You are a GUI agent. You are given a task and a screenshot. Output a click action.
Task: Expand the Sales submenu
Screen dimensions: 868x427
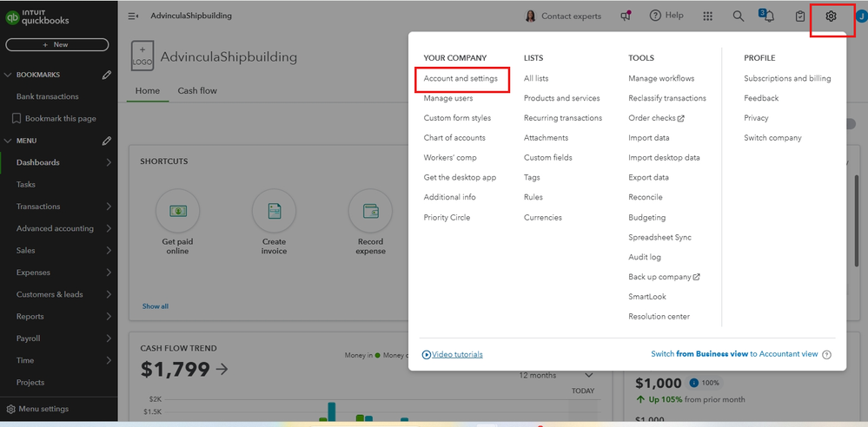(x=109, y=251)
